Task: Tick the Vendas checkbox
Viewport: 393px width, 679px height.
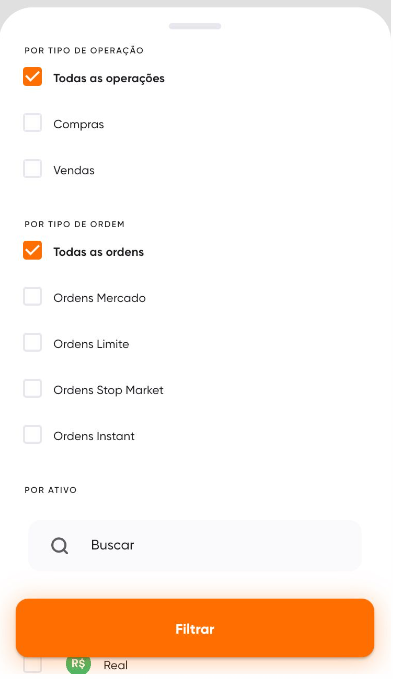Action: (x=32, y=169)
